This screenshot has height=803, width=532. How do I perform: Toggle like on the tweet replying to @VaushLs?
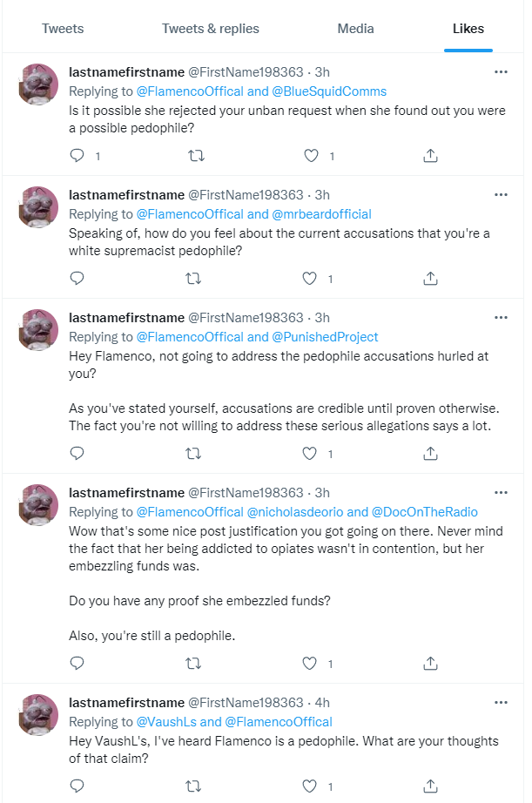point(309,786)
